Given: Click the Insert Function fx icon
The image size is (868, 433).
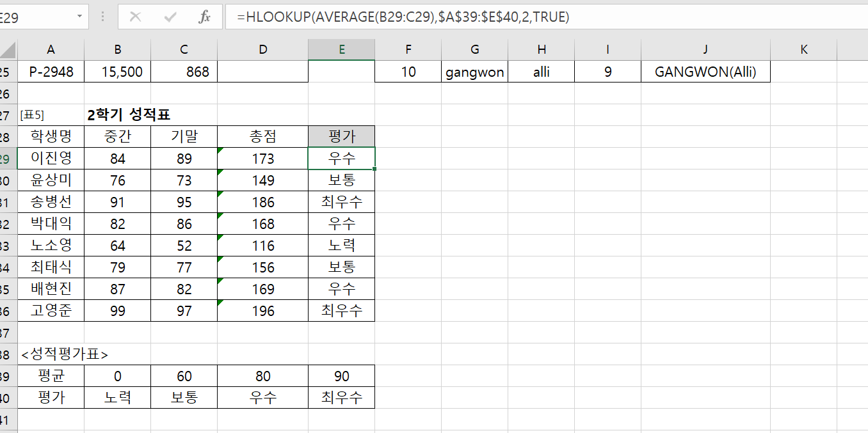Looking at the screenshot, I should pyautogui.click(x=204, y=17).
